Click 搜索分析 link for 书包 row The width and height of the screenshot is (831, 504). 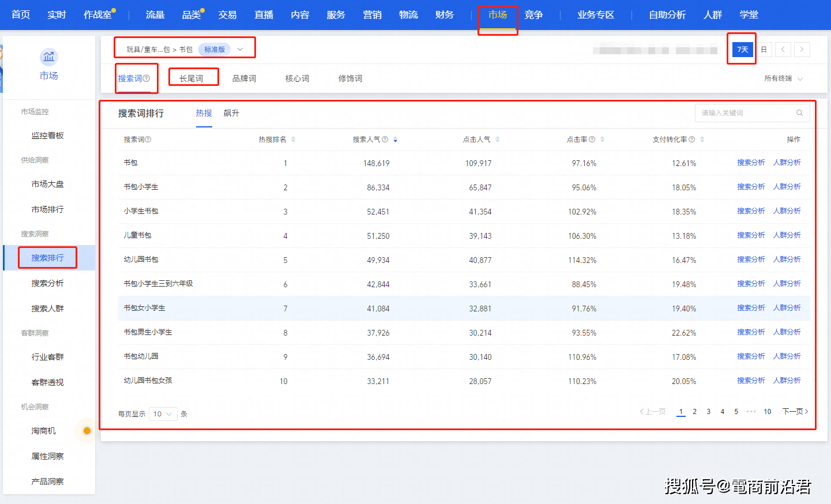click(751, 163)
